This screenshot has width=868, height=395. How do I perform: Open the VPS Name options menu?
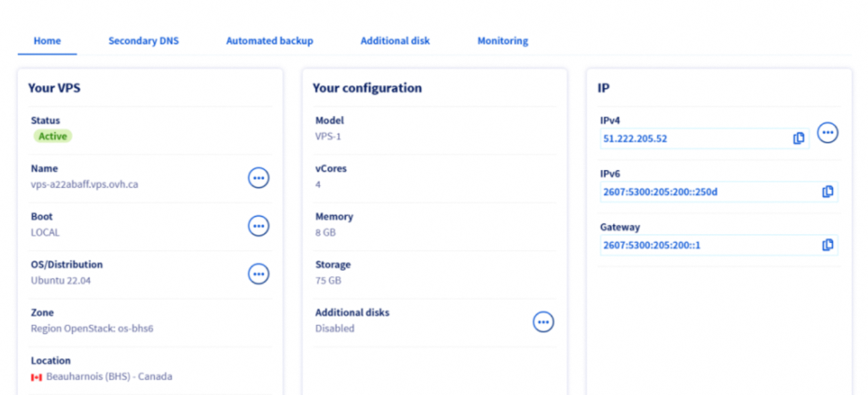tap(259, 178)
